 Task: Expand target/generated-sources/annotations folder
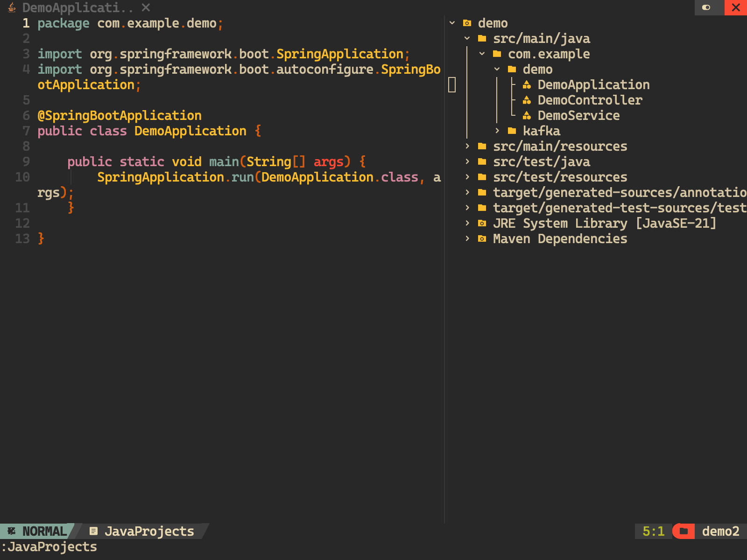[467, 192]
